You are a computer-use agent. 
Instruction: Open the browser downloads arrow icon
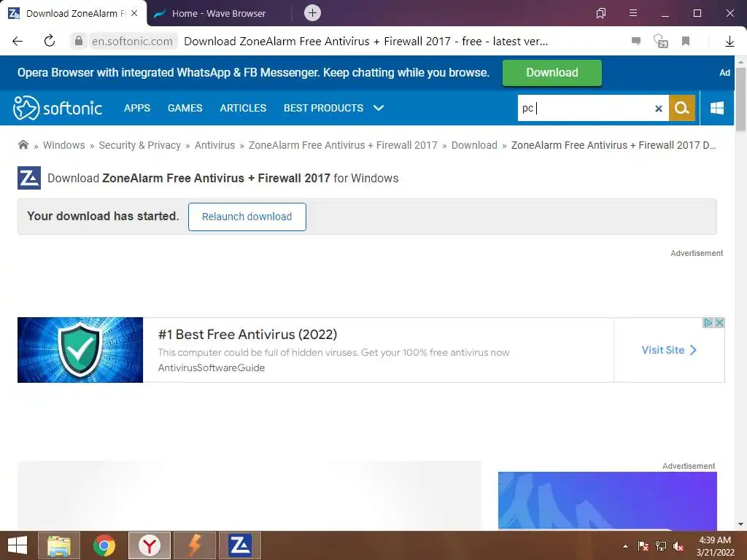[x=729, y=42]
